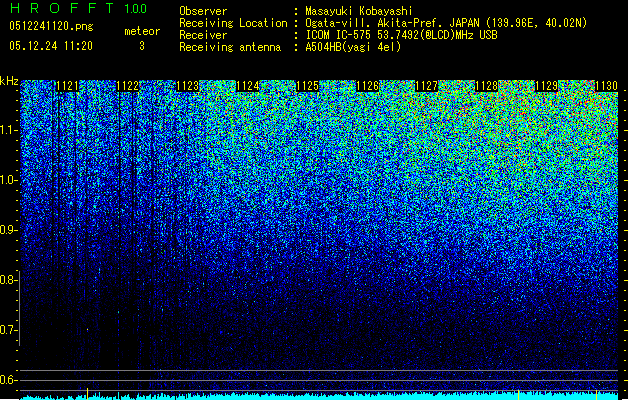Click the 1123 time marker
The height and width of the screenshot is (400, 629).
click(188, 86)
